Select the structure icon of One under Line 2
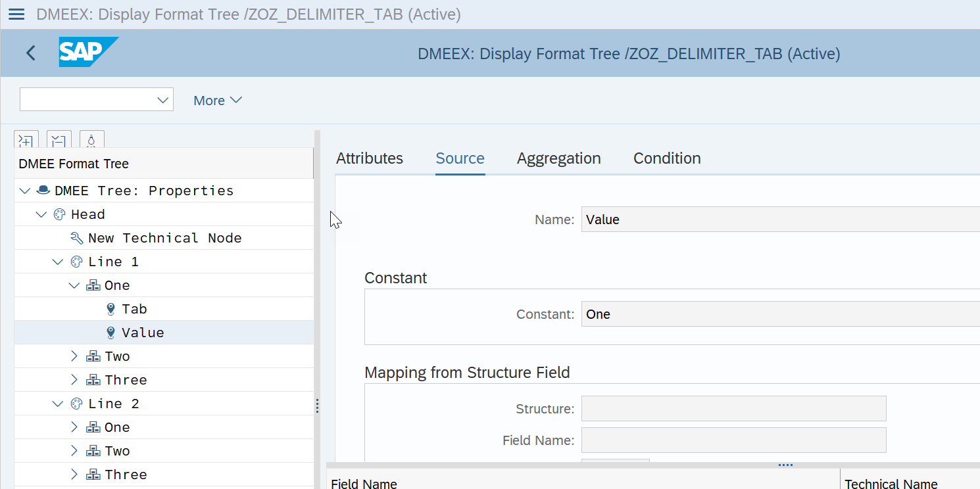 point(93,427)
